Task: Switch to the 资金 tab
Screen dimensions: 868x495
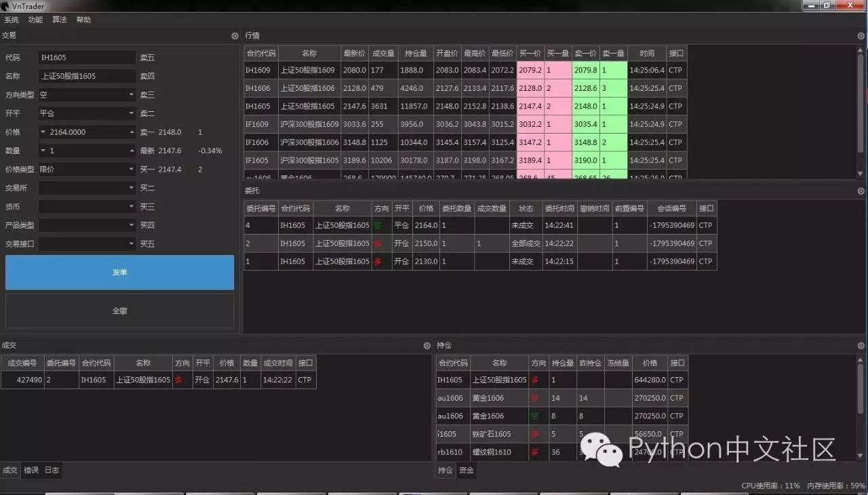Action: [466, 470]
